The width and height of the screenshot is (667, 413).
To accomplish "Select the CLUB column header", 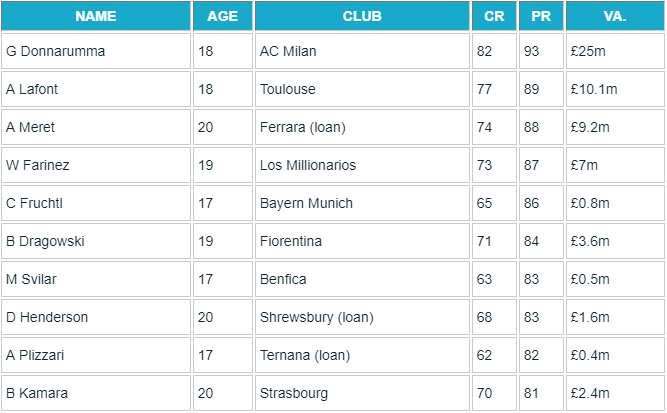I will [362, 16].
